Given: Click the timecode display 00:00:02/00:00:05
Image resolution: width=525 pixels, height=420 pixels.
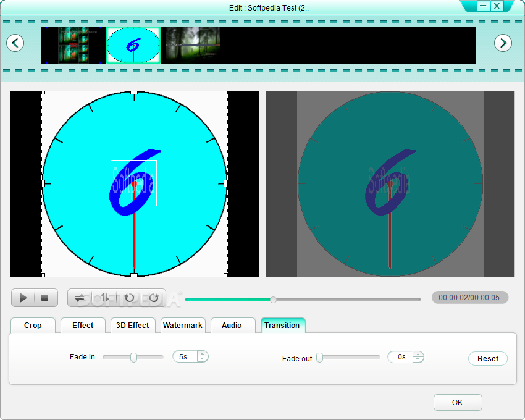Looking at the screenshot, I should (x=470, y=298).
